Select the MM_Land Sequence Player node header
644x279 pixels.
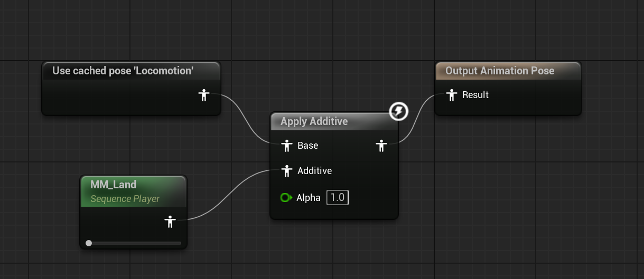point(134,191)
